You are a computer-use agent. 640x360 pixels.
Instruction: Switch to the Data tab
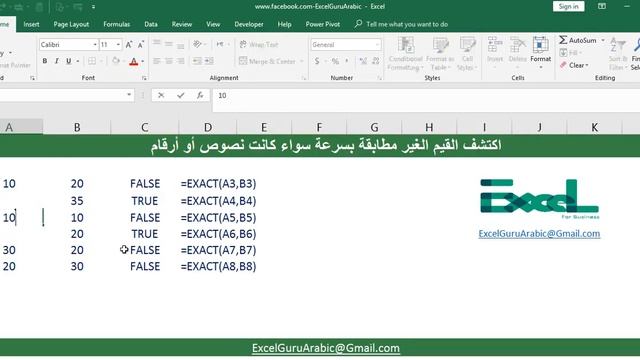151,24
